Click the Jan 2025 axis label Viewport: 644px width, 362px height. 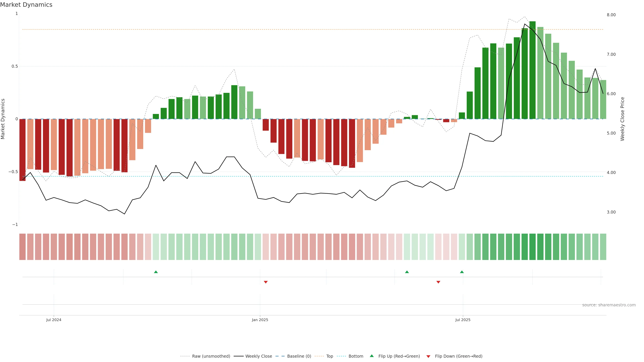click(x=260, y=320)
